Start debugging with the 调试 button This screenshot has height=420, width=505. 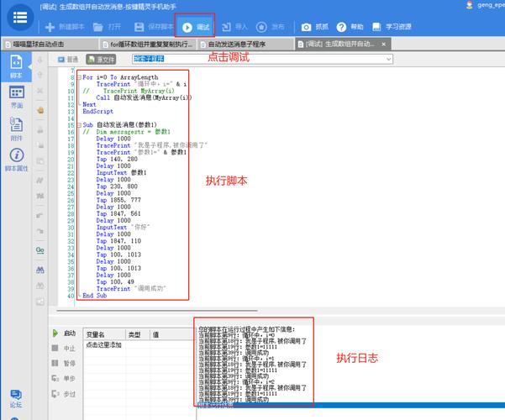coord(196,27)
